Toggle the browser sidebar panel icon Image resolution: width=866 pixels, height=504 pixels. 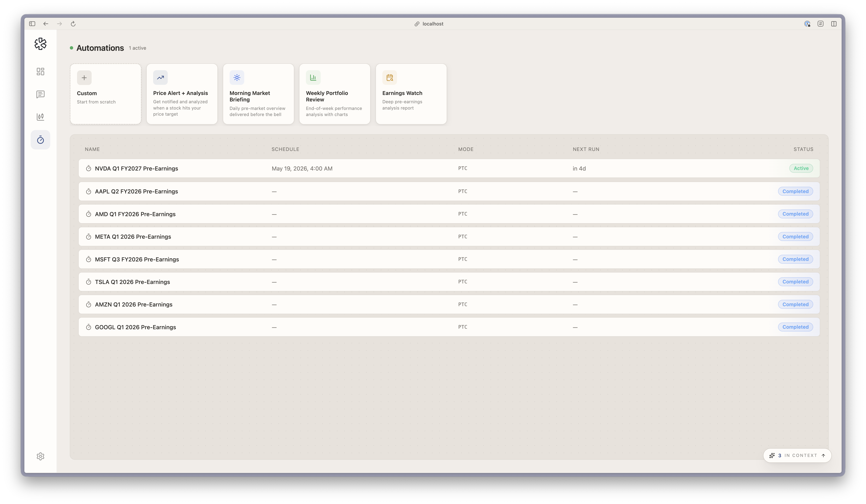coord(32,24)
